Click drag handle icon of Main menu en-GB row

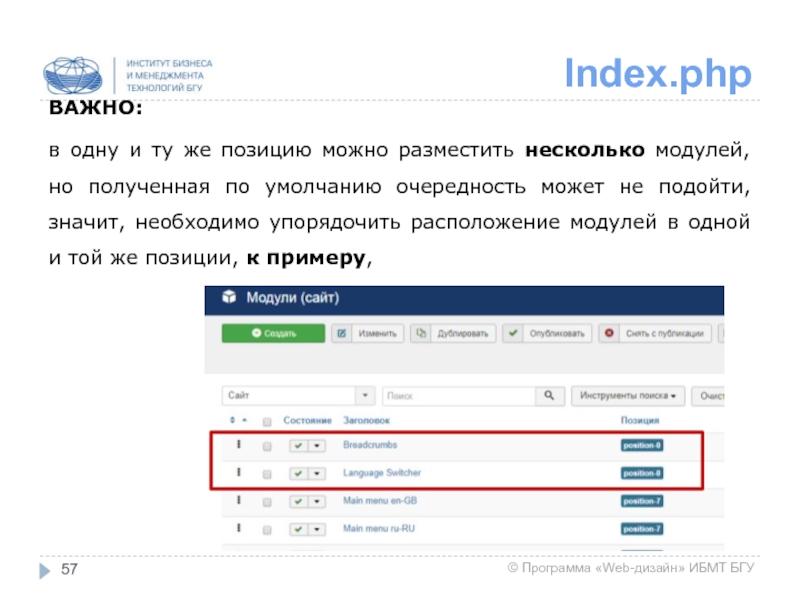[238, 501]
